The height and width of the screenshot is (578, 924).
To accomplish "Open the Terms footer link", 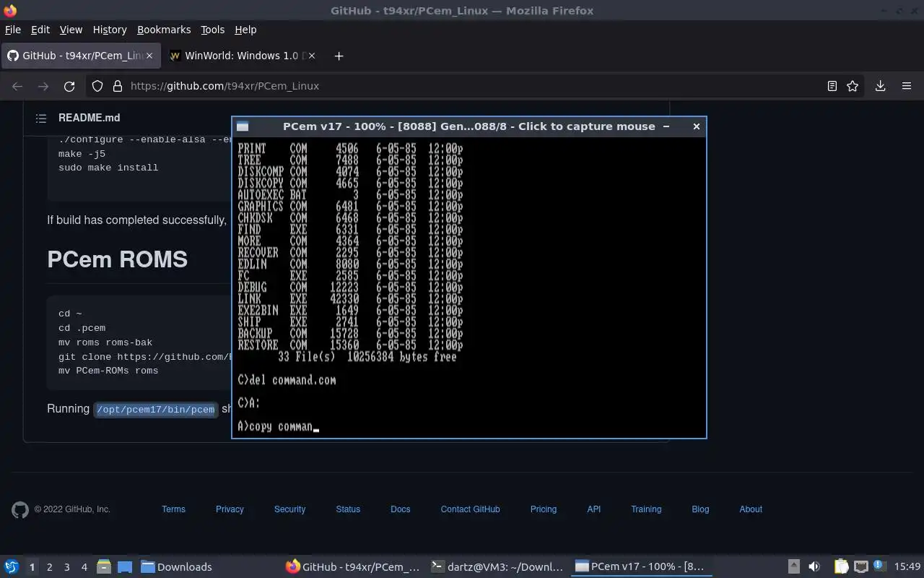I will (x=173, y=509).
